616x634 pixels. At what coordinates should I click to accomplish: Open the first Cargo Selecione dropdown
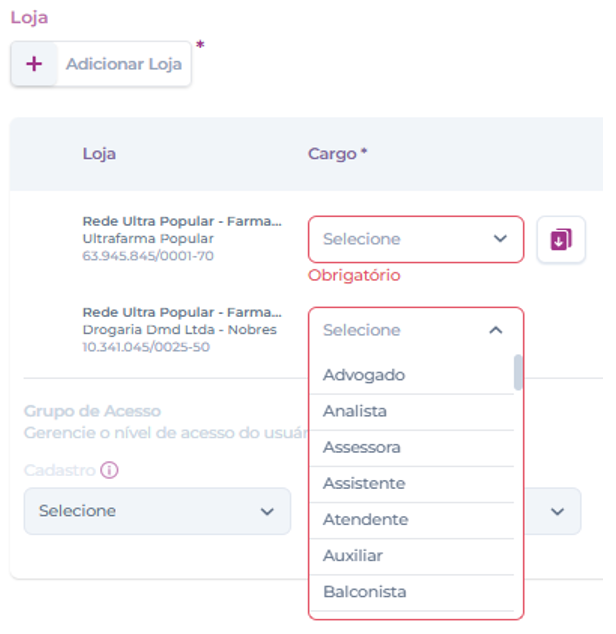(x=415, y=240)
